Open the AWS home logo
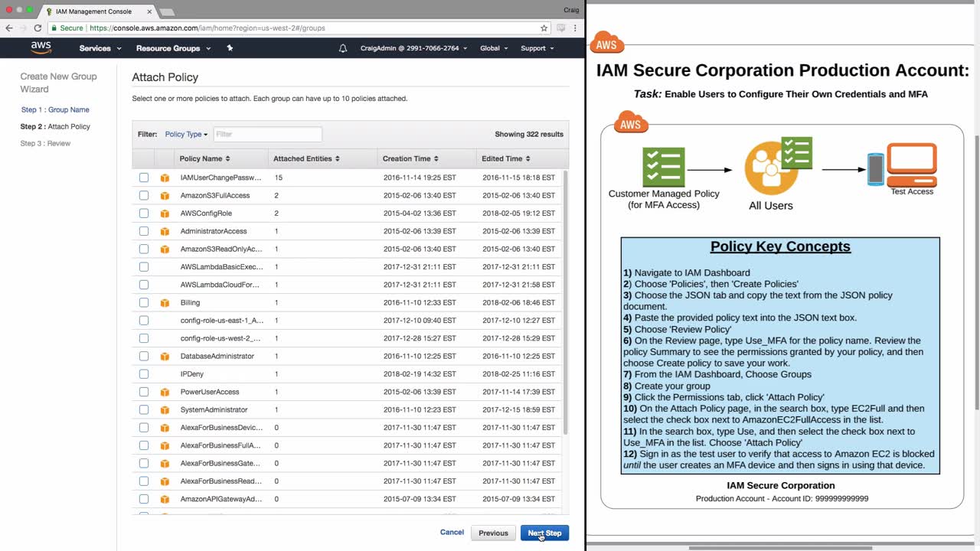 pyautogui.click(x=41, y=47)
